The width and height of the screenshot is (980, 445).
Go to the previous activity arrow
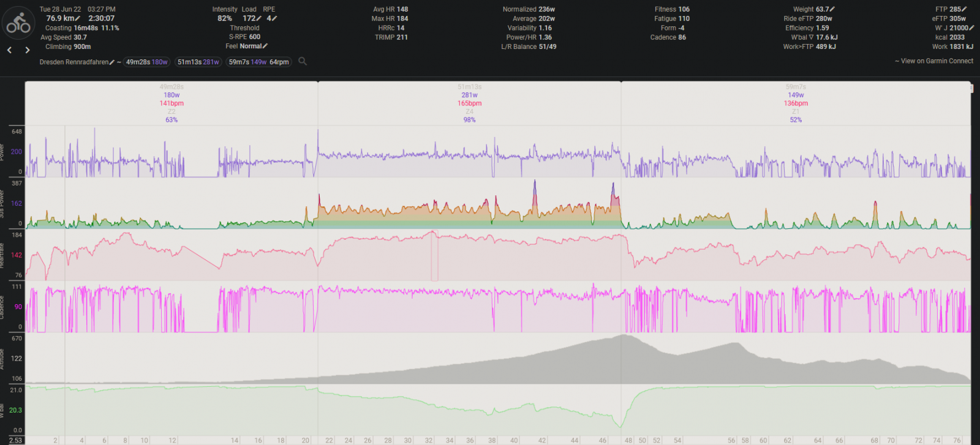pyautogui.click(x=10, y=50)
